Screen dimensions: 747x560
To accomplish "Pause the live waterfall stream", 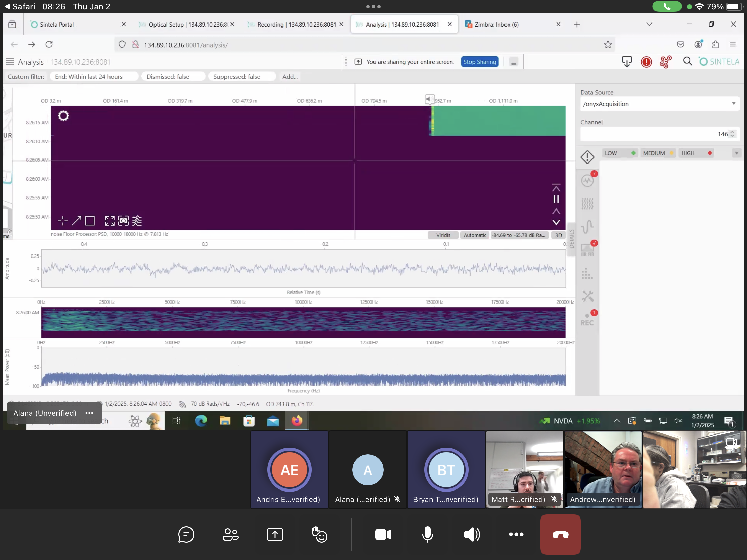I will pyautogui.click(x=556, y=199).
